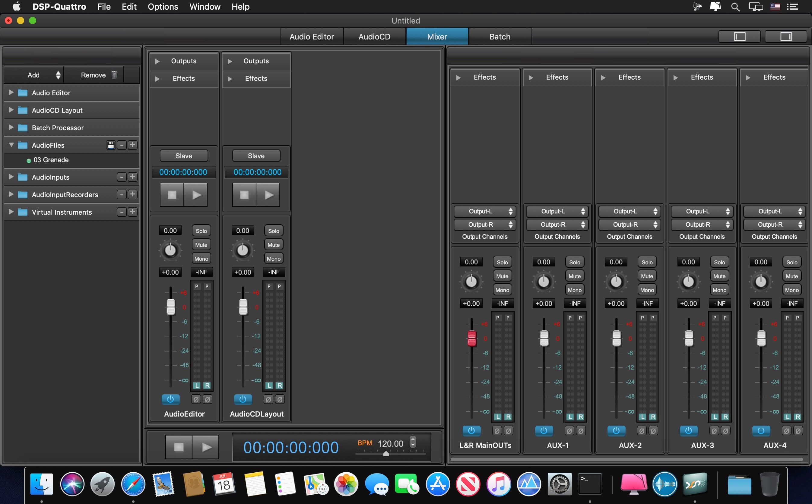Click the main transport play button

coord(206,447)
